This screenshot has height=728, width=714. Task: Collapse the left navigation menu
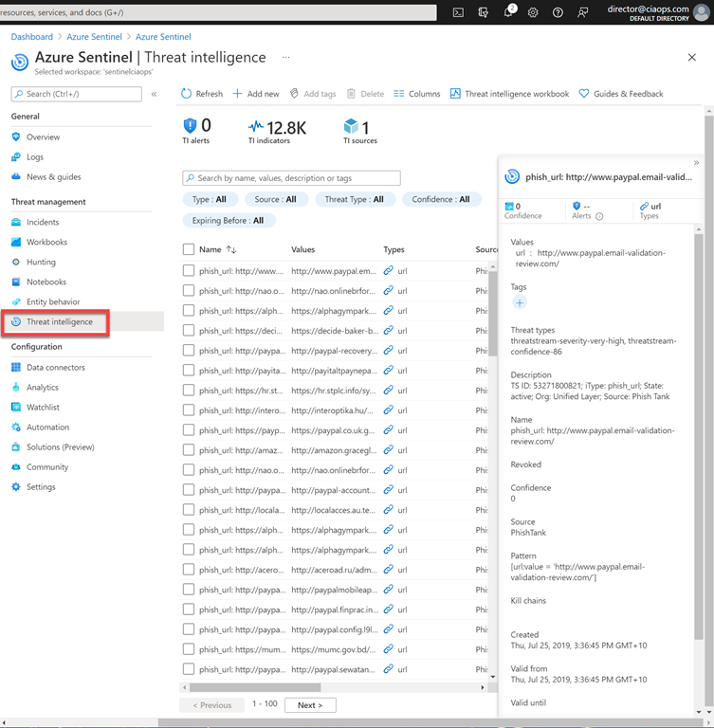tap(154, 94)
